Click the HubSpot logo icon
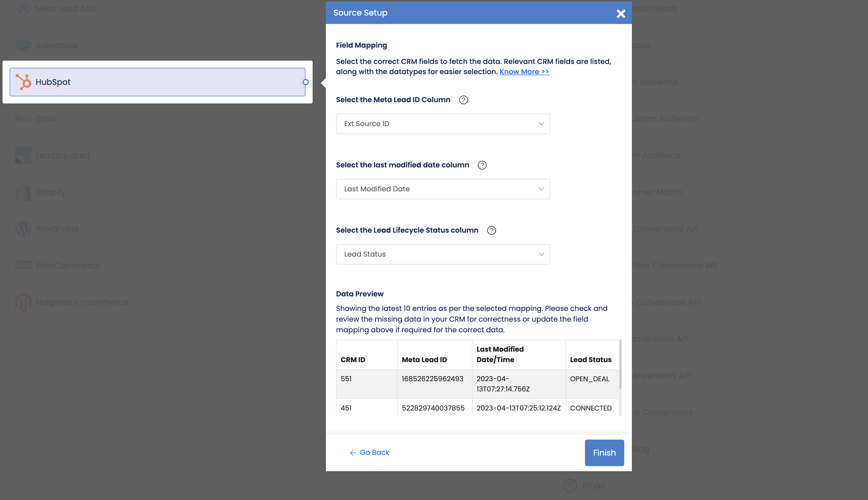This screenshot has height=500, width=868. point(23,82)
